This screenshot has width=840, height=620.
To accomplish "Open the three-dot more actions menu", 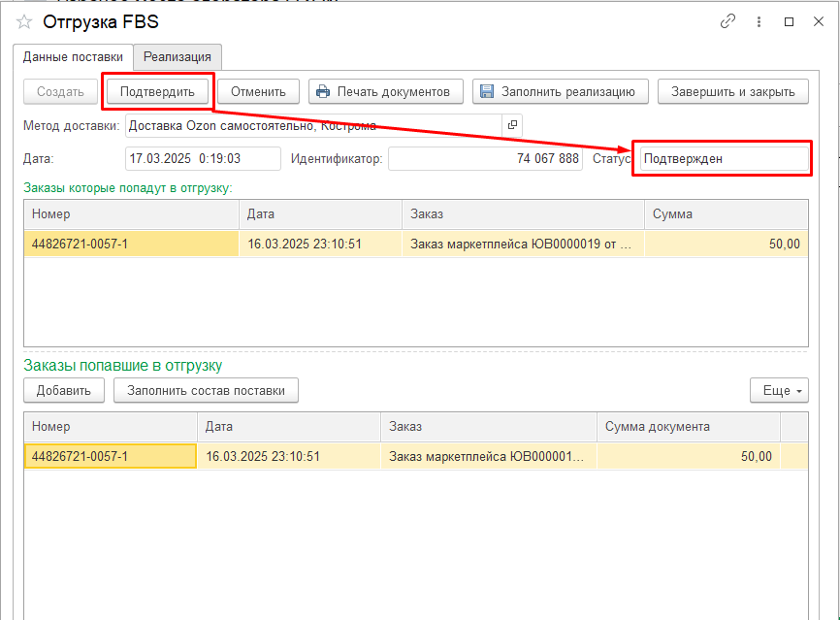I will [x=759, y=21].
